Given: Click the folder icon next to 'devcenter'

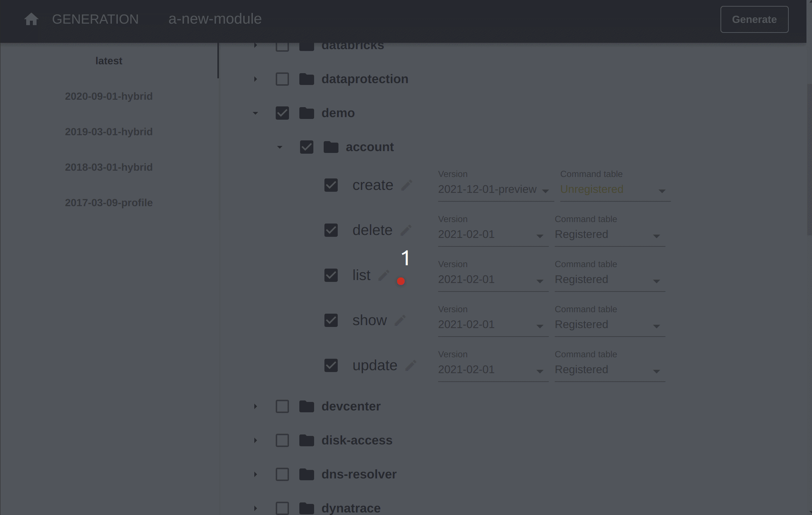Looking at the screenshot, I should [x=306, y=406].
